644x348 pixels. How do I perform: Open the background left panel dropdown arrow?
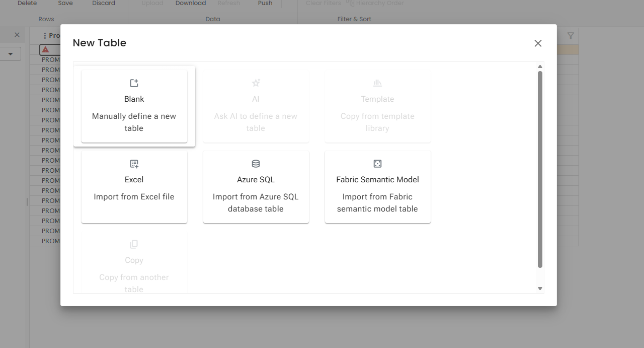10,54
